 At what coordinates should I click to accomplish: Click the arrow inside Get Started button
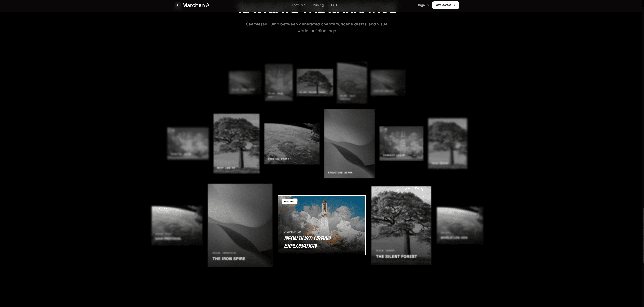(454, 5)
